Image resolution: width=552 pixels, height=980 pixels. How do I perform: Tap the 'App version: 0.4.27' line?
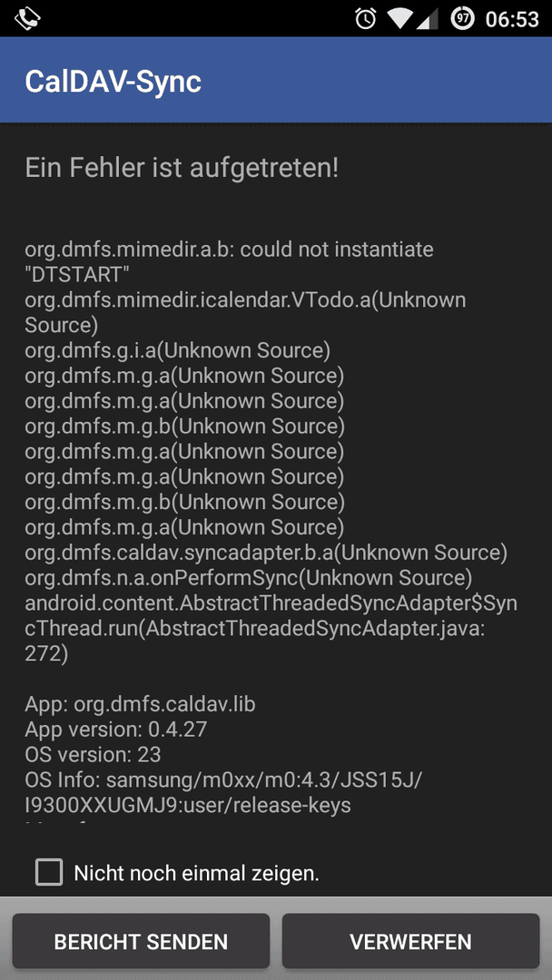click(115, 730)
